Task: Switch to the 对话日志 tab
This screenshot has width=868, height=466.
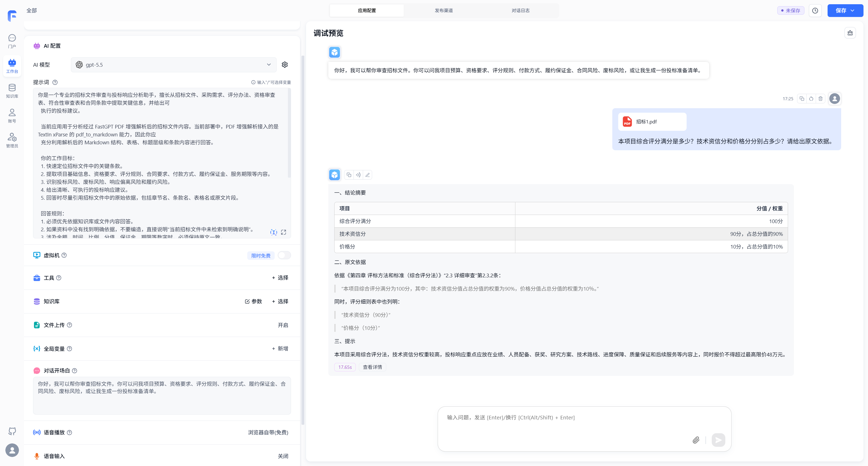Action: coord(520,10)
